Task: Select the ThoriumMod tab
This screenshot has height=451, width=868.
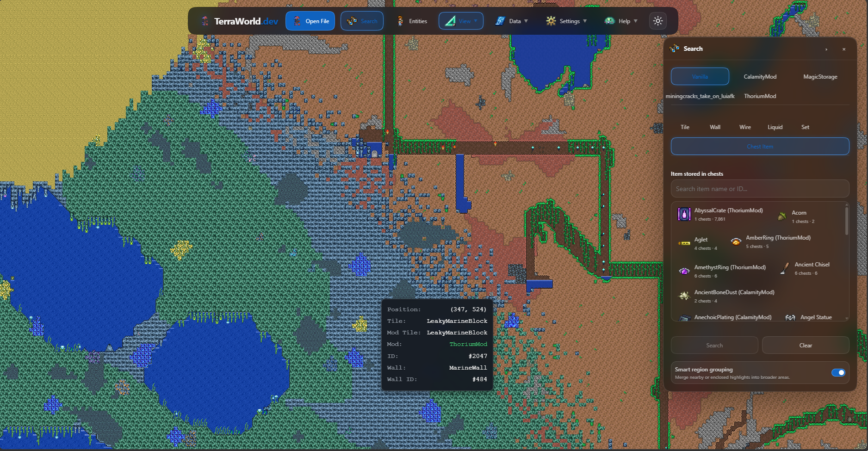Action: [760, 96]
